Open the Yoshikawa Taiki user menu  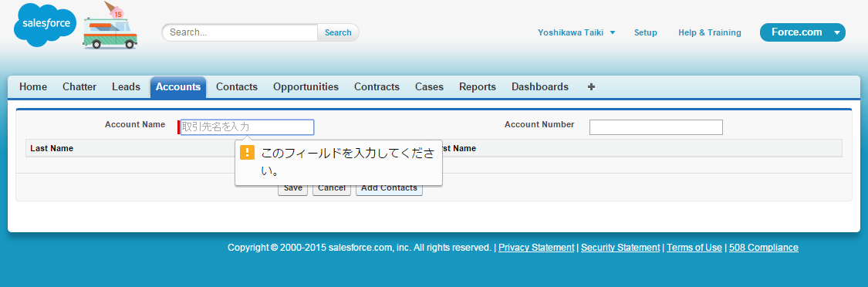pos(576,32)
